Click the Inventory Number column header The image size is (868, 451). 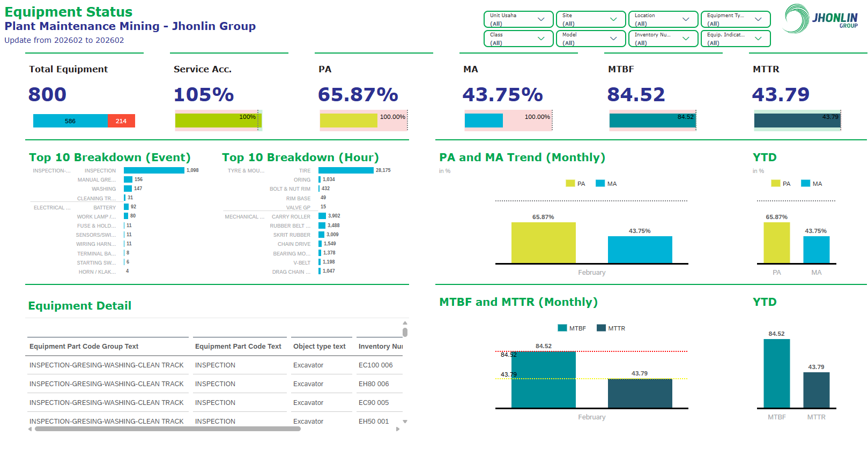[381, 347]
